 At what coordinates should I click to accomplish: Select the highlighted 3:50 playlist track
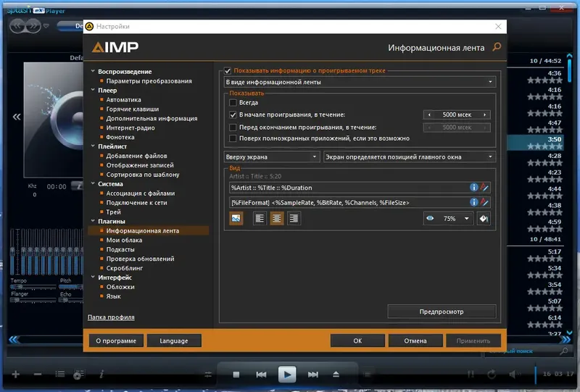tap(534, 142)
